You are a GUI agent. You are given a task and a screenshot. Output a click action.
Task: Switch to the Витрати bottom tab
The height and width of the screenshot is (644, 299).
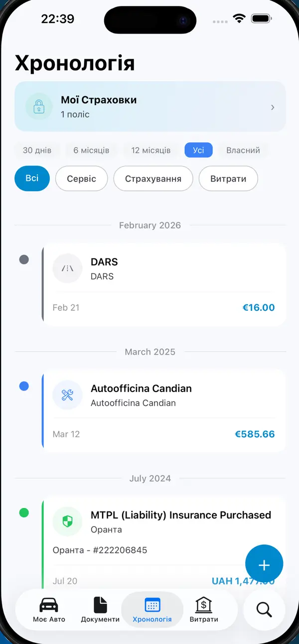204,610
